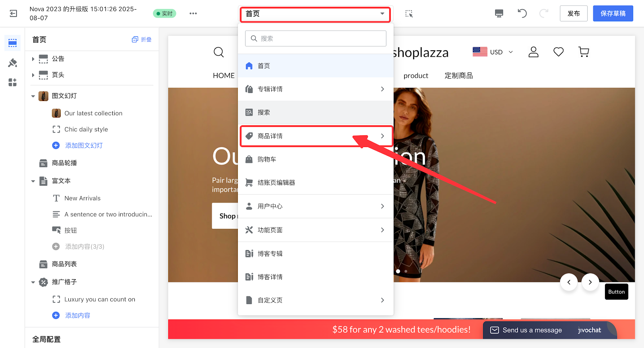Open the 首页 page selector dropdown
This screenshot has width=644, height=348.
pos(315,14)
